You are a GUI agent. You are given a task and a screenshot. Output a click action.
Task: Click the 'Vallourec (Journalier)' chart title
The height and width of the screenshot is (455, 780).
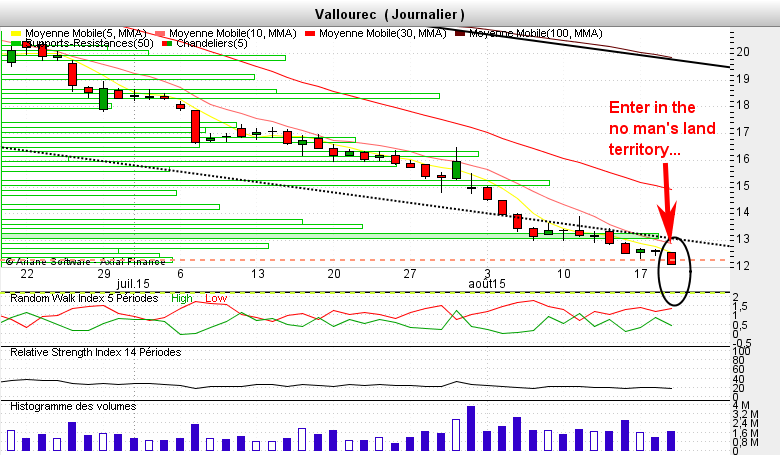click(x=390, y=14)
